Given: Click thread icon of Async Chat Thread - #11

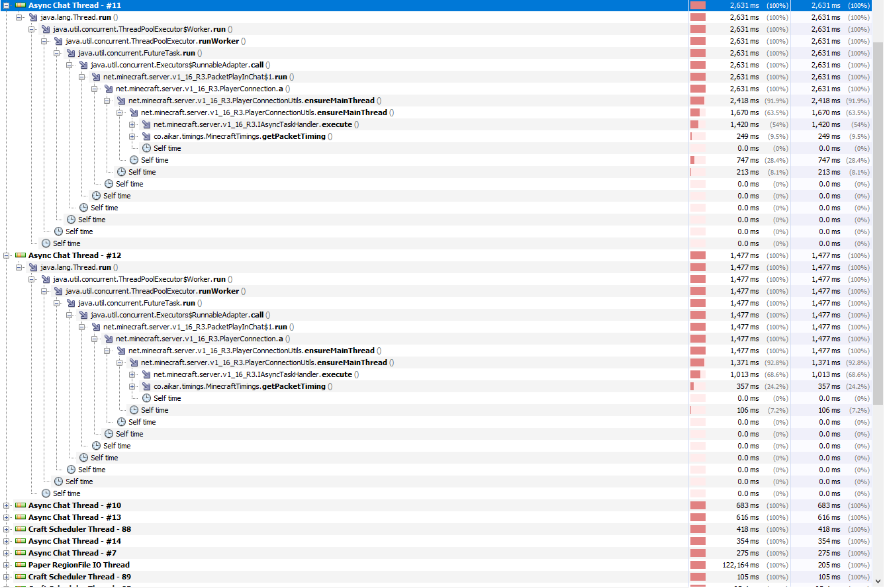Looking at the screenshot, I should 20,5.
